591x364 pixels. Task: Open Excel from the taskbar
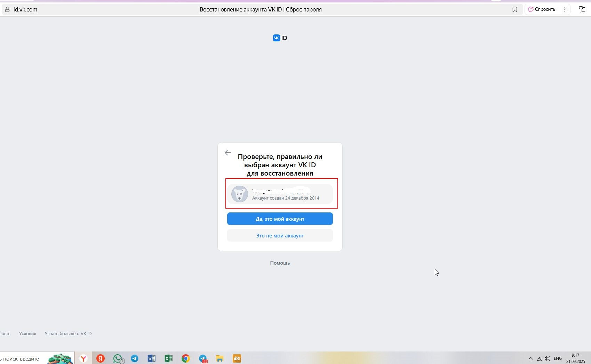tap(168, 358)
